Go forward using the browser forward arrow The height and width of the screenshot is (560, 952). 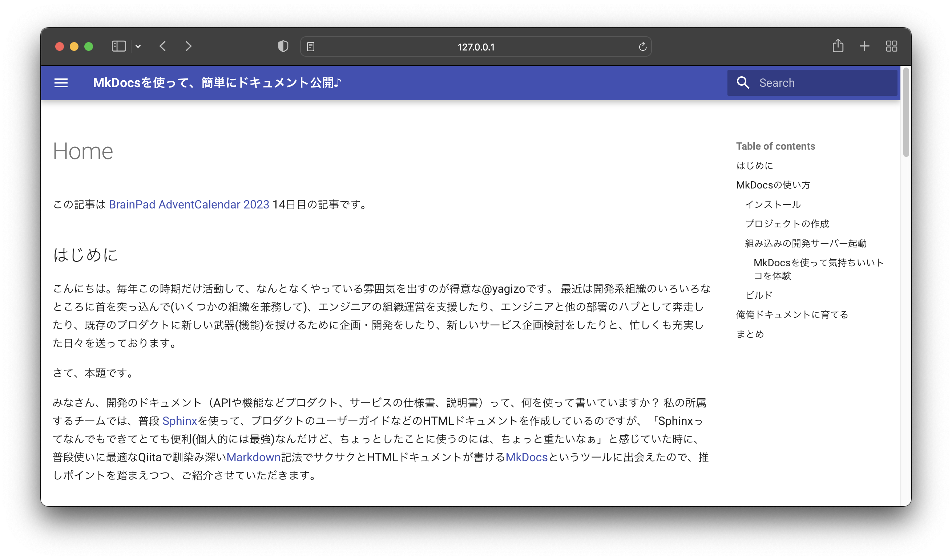pos(189,46)
